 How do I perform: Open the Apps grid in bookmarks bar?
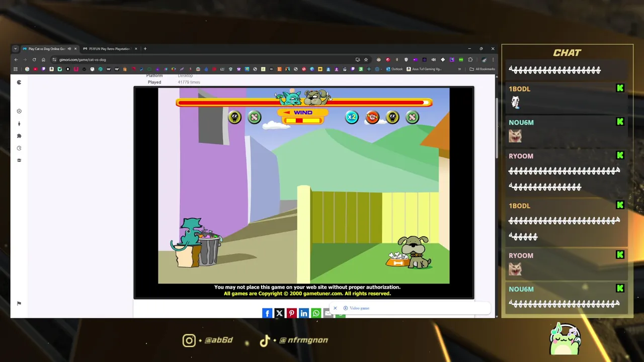click(x=16, y=69)
